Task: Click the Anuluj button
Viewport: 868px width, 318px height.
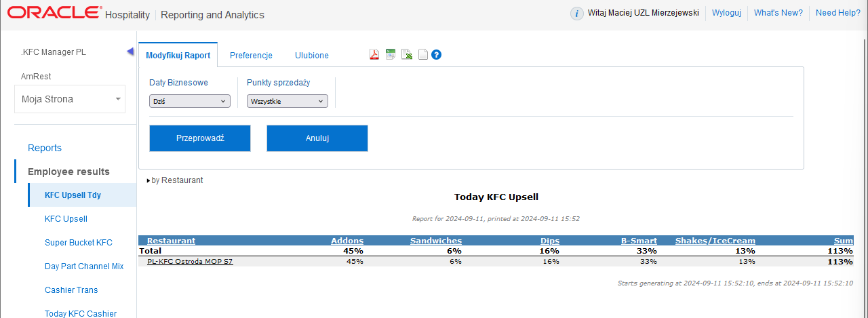Action: click(x=317, y=138)
